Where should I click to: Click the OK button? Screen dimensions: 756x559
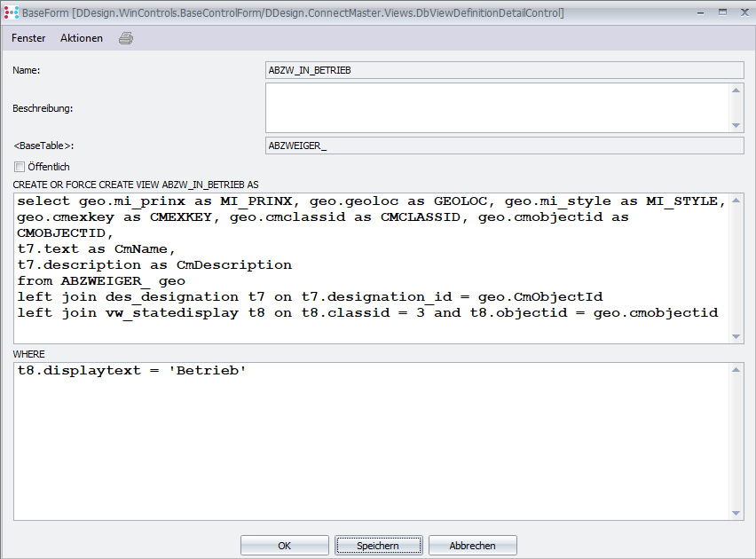tap(285, 546)
